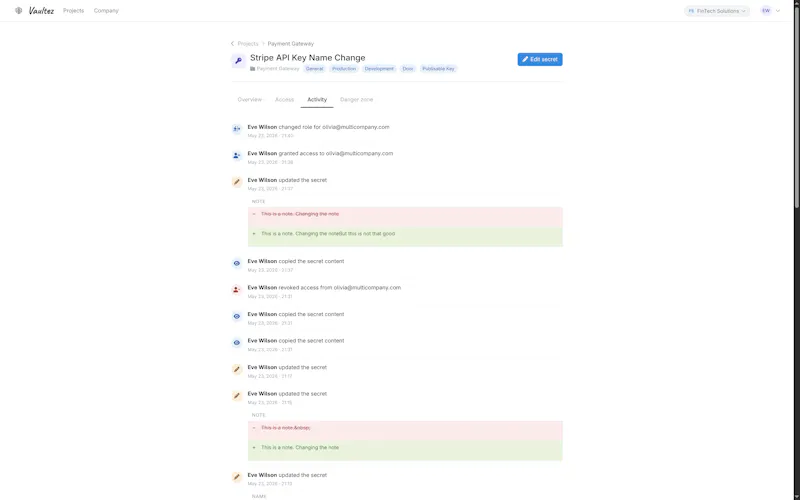This screenshot has width=800, height=500.
Task: Select the Activity tab
Action: [317, 99]
